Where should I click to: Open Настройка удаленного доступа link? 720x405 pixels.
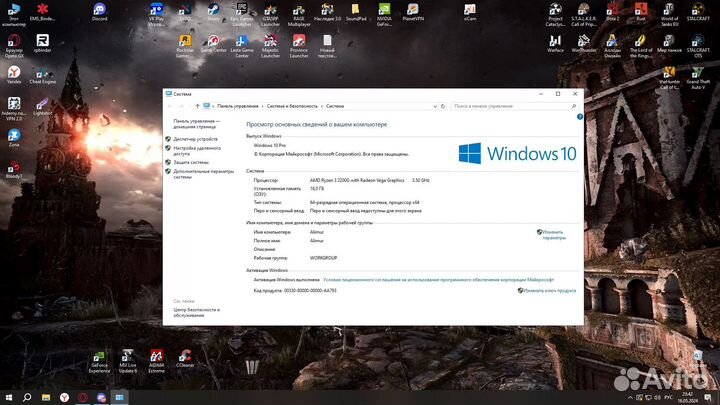(x=197, y=151)
